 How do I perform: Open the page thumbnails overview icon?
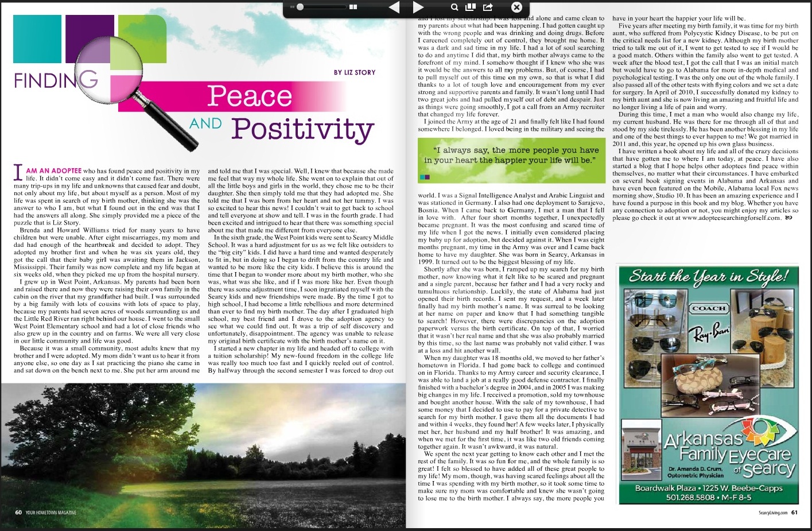[471, 7]
